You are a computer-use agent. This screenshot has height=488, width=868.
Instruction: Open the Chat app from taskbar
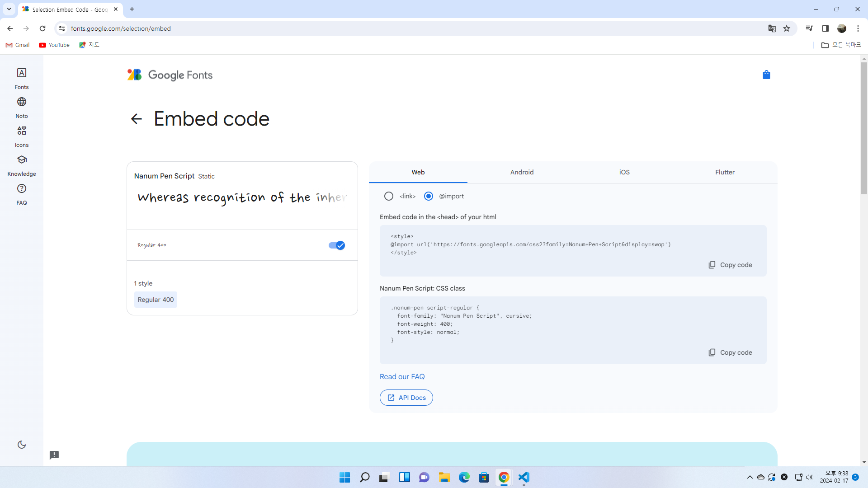pos(424,477)
